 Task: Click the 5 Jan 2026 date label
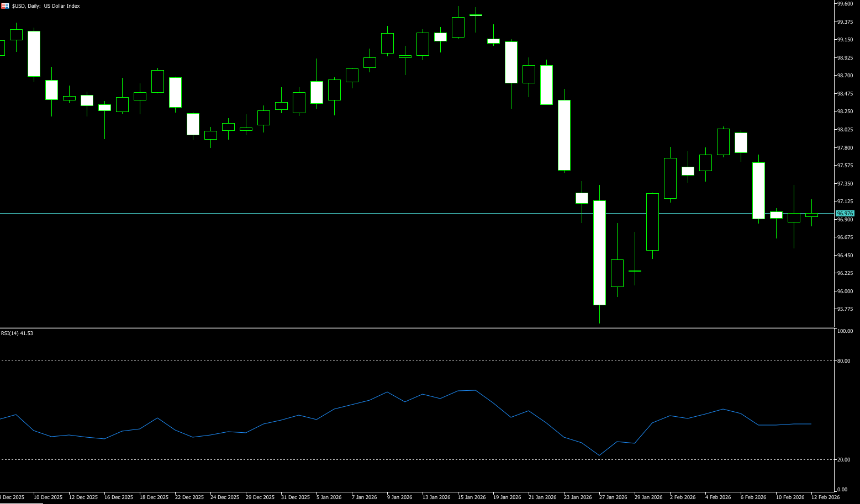tap(329, 497)
